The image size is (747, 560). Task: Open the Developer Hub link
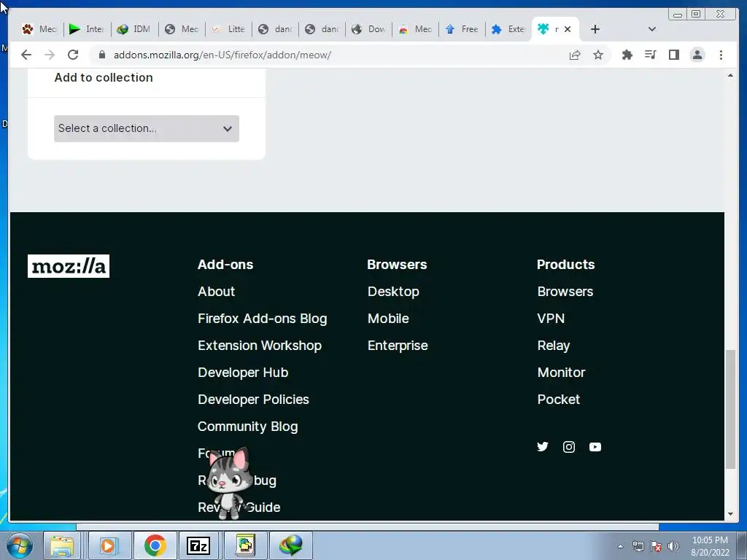coord(243,373)
